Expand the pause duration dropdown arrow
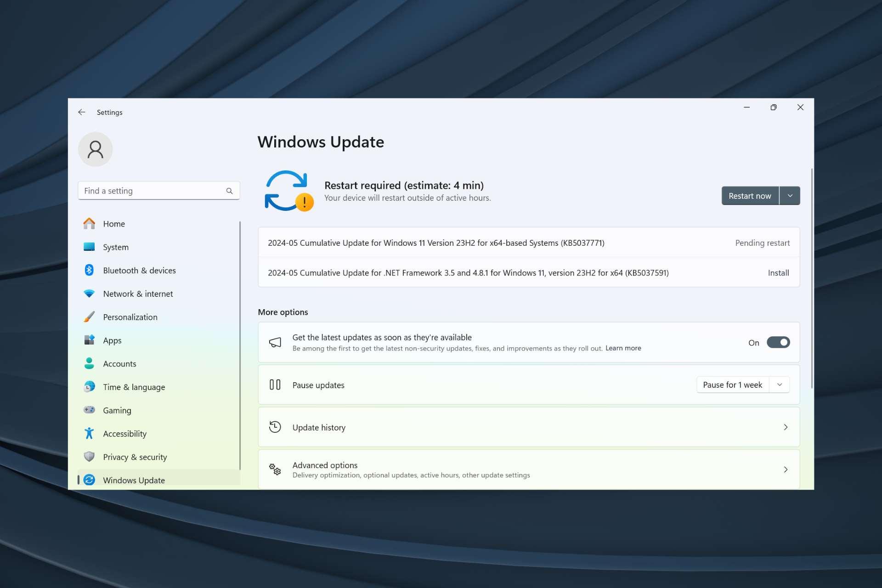The image size is (882, 588). coord(780,385)
